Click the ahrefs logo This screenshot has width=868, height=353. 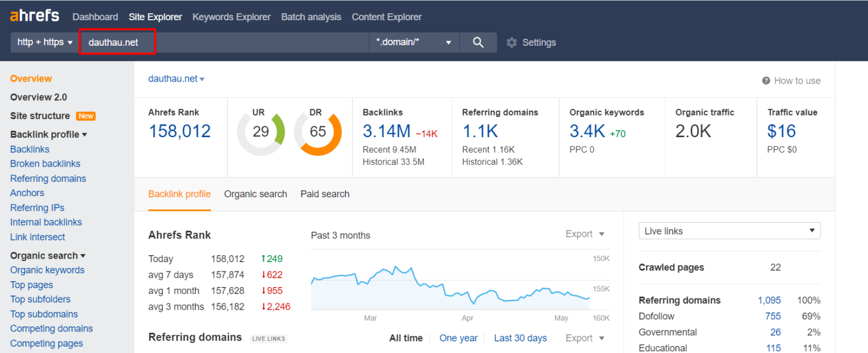pos(35,16)
